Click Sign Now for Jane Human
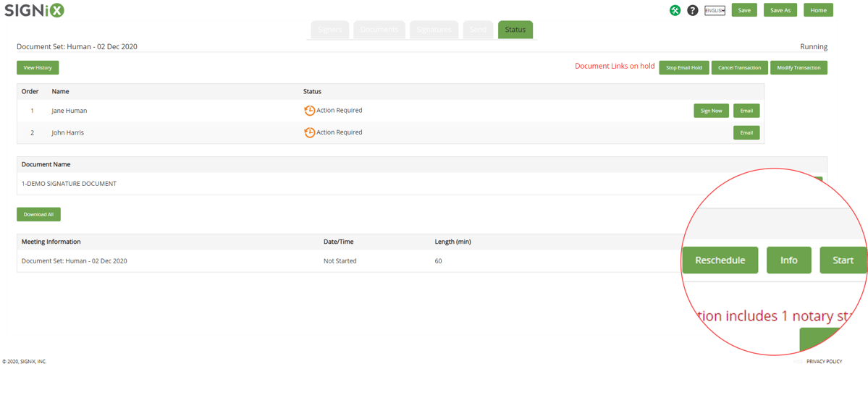Image resolution: width=868 pixels, height=416 pixels. point(711,111)
